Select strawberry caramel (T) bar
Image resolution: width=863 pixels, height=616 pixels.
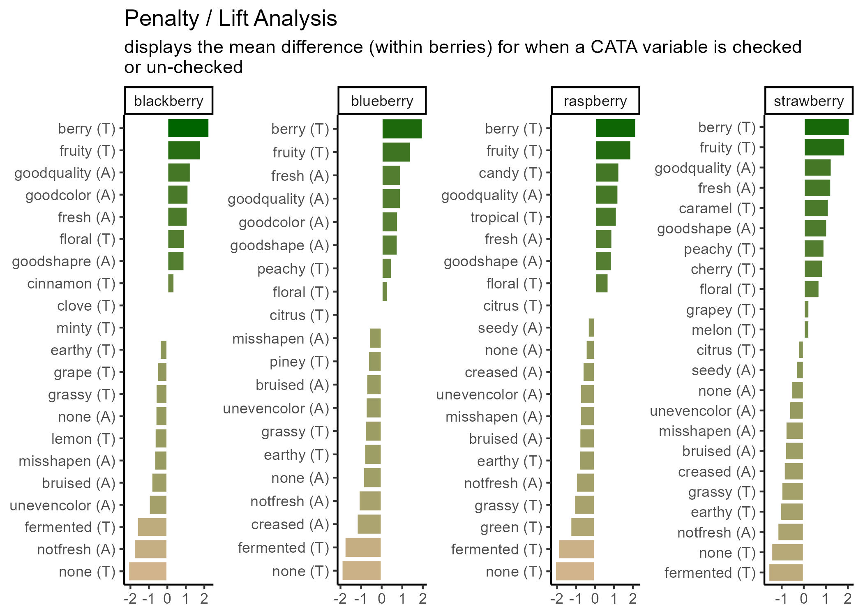click(816, 208)
